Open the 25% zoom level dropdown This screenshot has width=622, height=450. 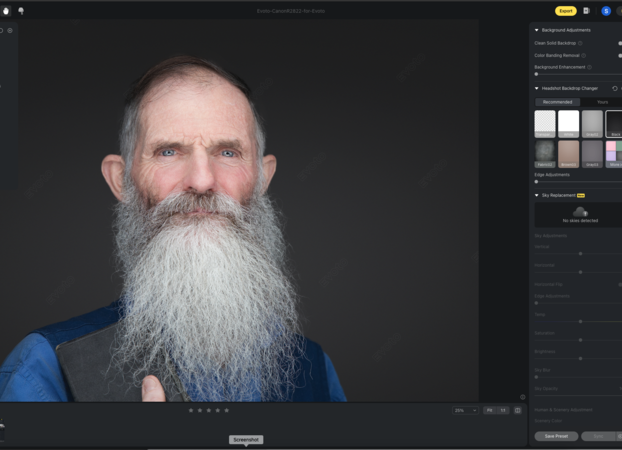coord(465,410)
